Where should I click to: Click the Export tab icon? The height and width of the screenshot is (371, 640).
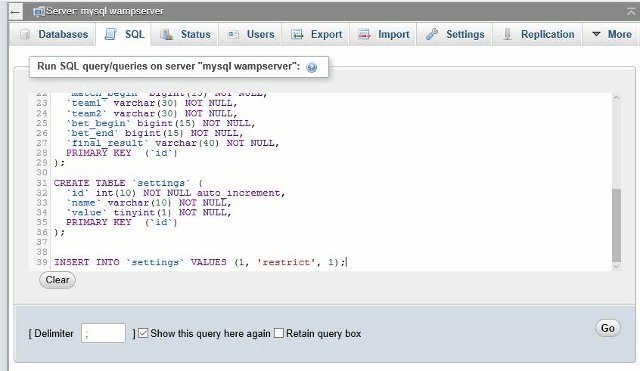point(297,34)
